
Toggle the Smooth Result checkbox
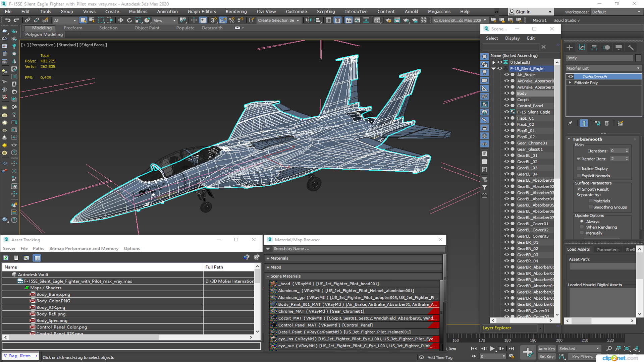(x=579, y=189)
